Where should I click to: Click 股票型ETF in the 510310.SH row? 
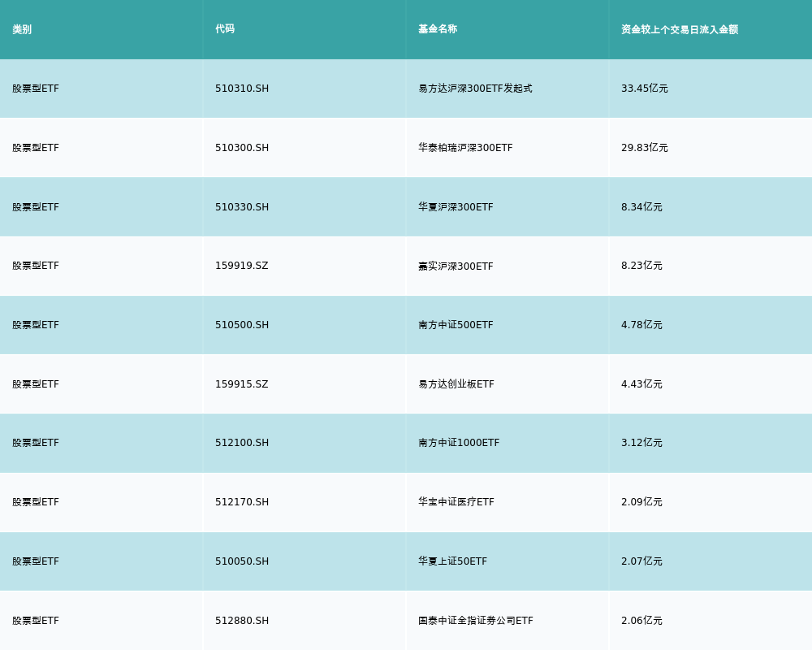[x=36, y=89]
